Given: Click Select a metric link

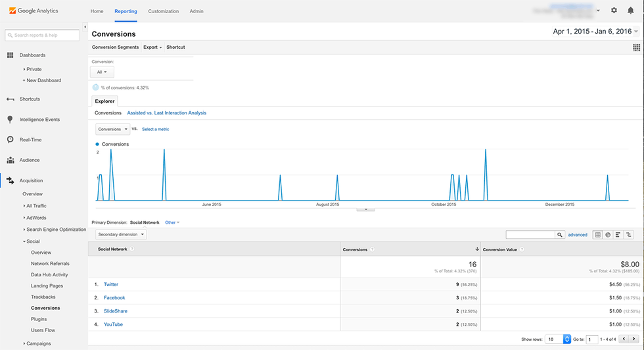Looking at the screenshot, I should (155, 129).
